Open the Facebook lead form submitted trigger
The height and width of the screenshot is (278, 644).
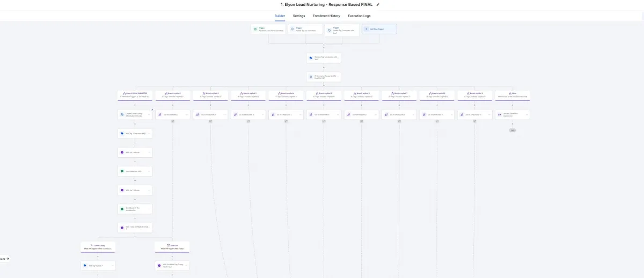coord(268,29)
